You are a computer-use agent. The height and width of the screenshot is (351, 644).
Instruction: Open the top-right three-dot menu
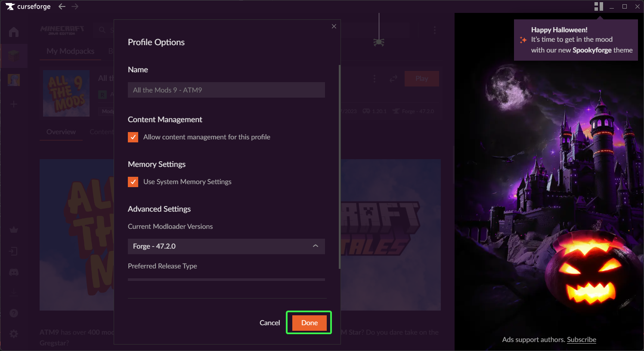tap(435, 30)
